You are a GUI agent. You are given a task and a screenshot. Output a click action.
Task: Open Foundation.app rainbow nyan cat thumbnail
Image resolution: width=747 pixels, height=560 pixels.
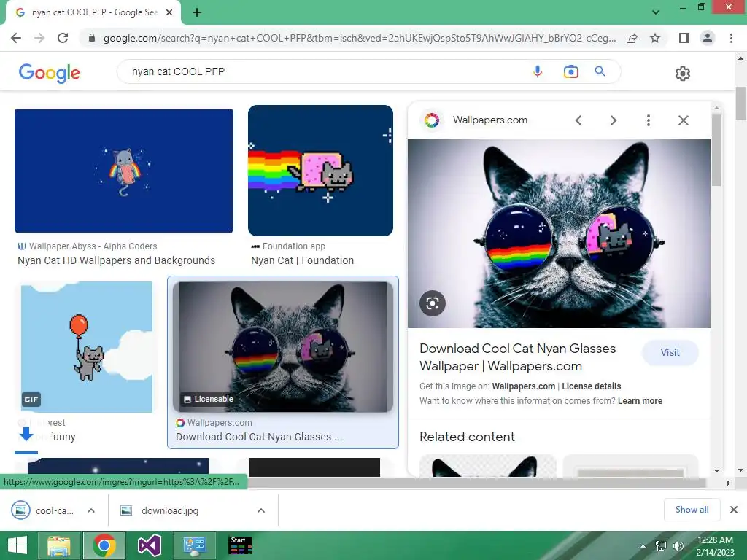[x=321, y=171]
